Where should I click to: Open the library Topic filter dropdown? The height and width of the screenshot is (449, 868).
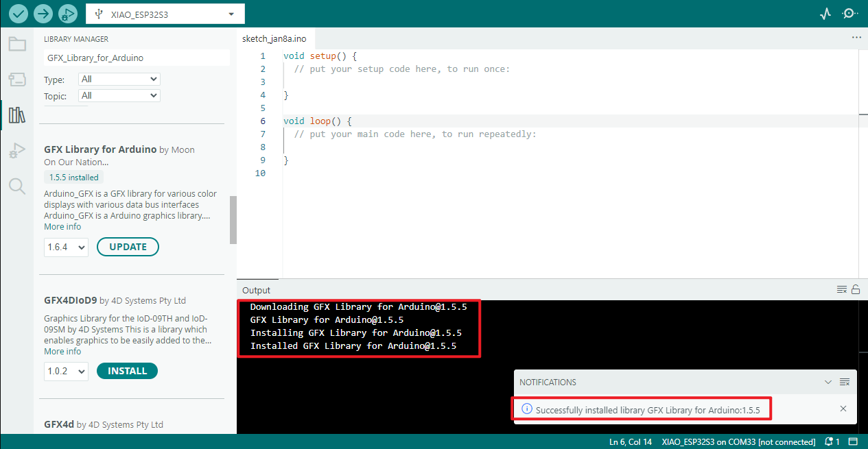(119, 96)
